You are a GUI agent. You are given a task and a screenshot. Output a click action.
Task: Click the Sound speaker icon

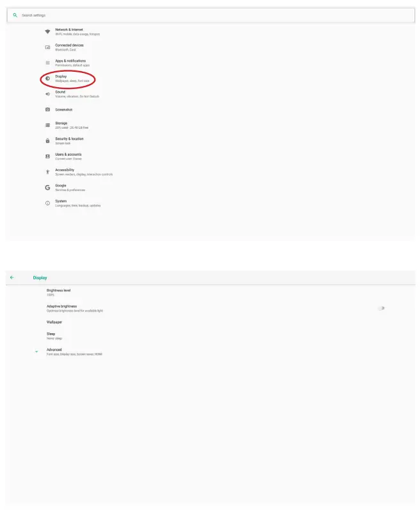tap(47, 94)
